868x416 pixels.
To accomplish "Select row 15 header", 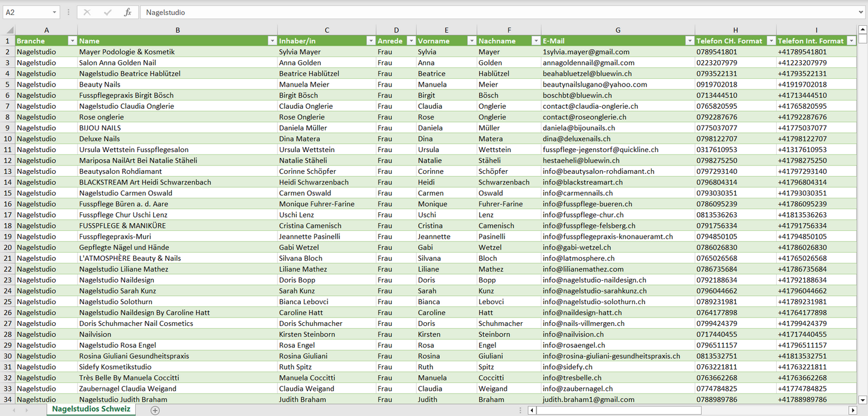I will [7, 193].
